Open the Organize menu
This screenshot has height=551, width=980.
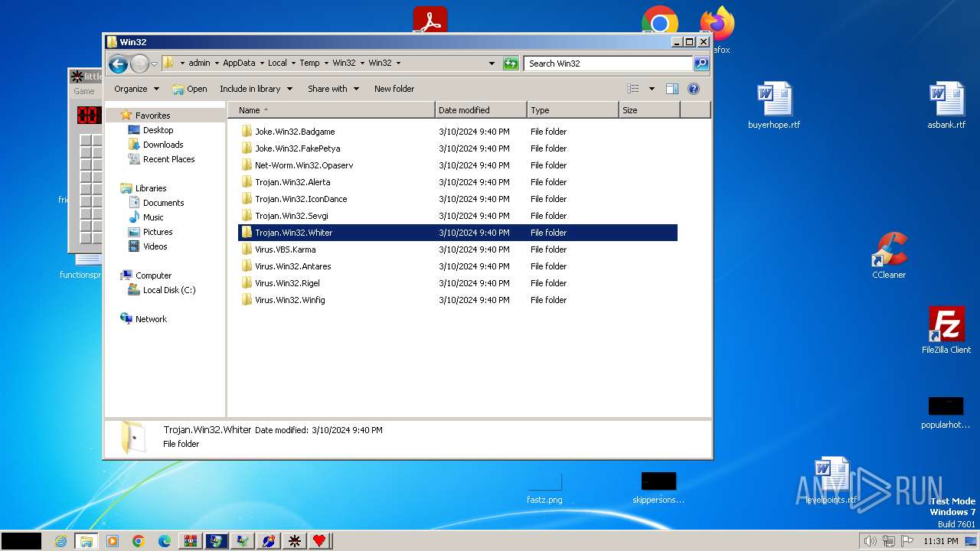point(136,89)
